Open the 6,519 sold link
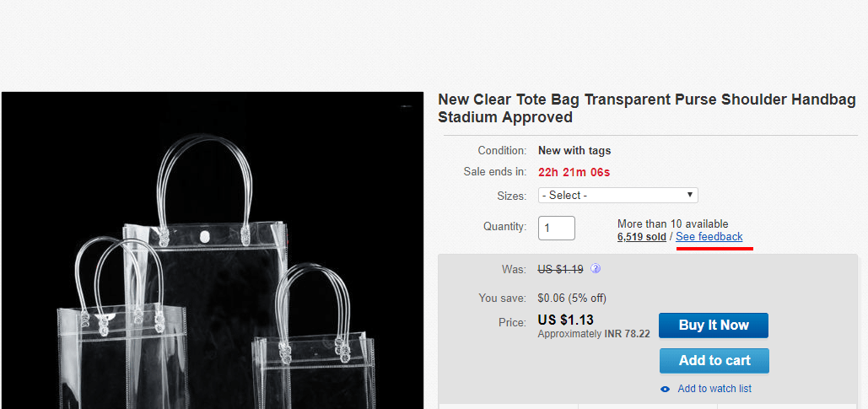868x409 pixels. tap(642, 237)
